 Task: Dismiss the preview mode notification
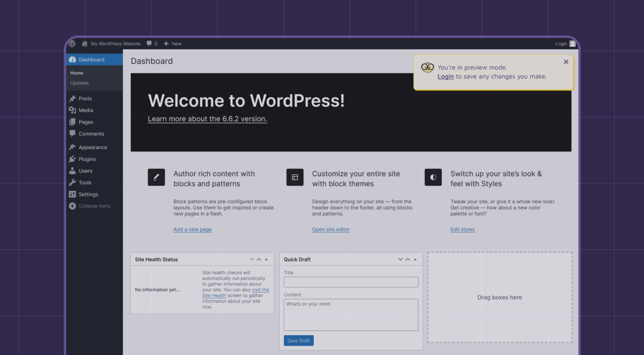point(566,62)
